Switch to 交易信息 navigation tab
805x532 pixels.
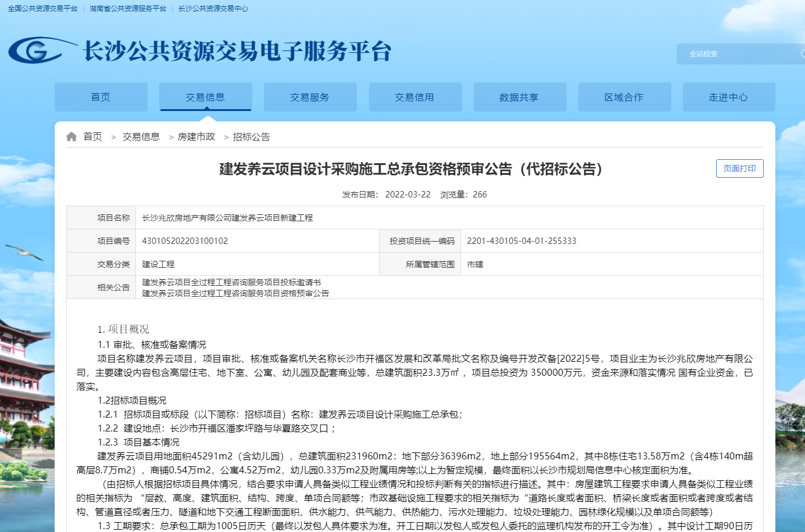[205, 97]
